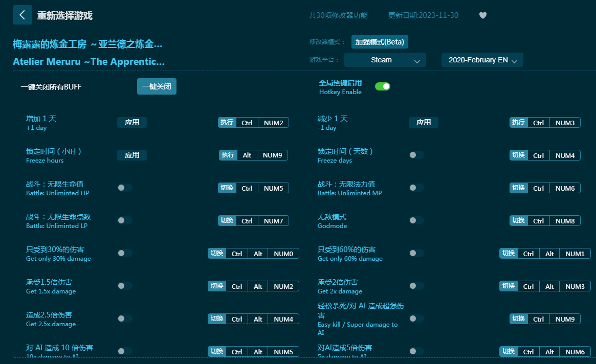Click the heart favorite icon
The width and height of the screenshot is (596, 364).
482,15
